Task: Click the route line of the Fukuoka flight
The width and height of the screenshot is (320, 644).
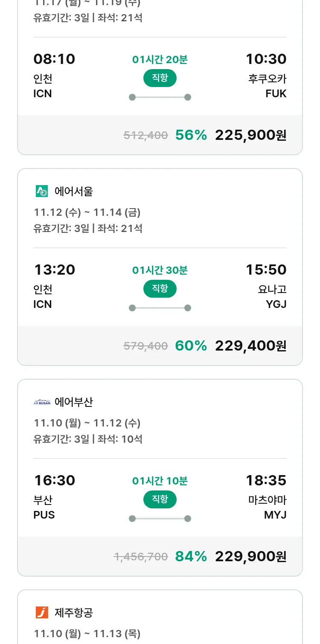Action: (x=160, y=97)
